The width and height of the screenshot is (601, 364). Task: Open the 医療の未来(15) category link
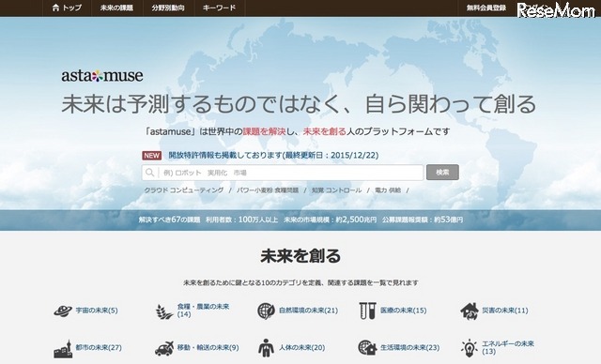pyautogui.click(x=403, y=311)
